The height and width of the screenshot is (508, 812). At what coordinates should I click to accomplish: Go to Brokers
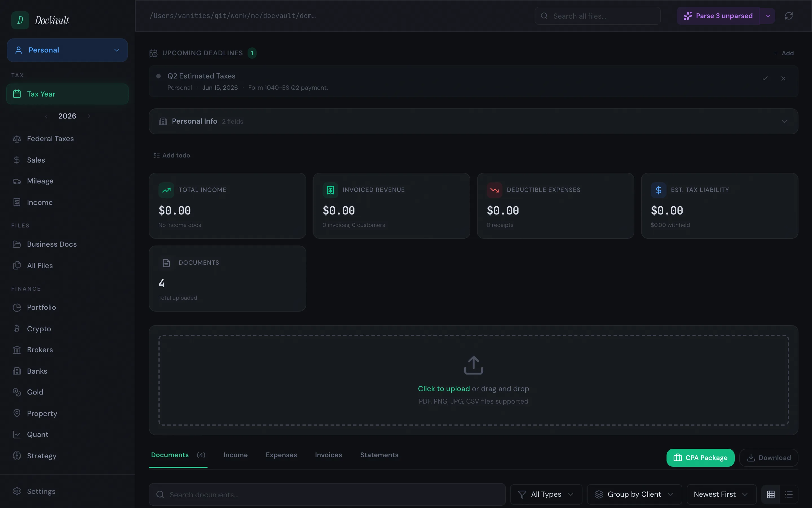click(67, 350)
